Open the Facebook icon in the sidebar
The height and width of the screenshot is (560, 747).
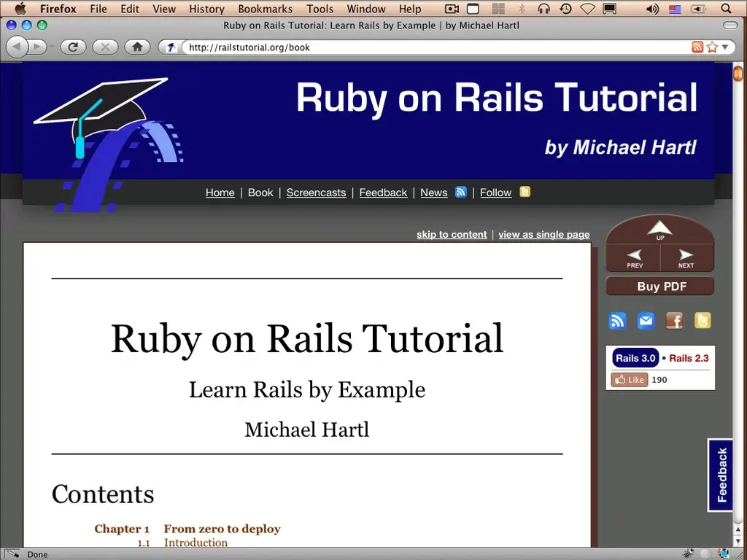click(674, 321)
